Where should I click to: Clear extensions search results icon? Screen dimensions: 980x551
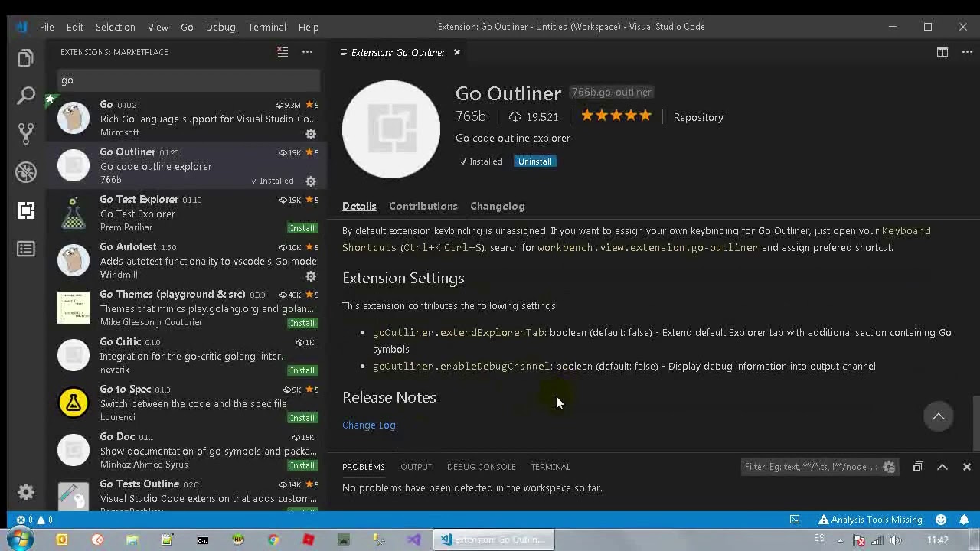click(x=283, y=52)
